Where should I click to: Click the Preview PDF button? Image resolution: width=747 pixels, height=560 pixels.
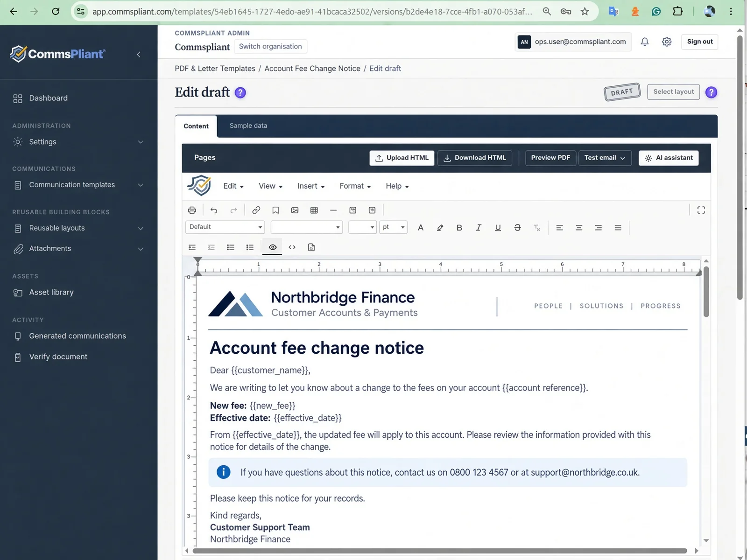coord(550,158)
